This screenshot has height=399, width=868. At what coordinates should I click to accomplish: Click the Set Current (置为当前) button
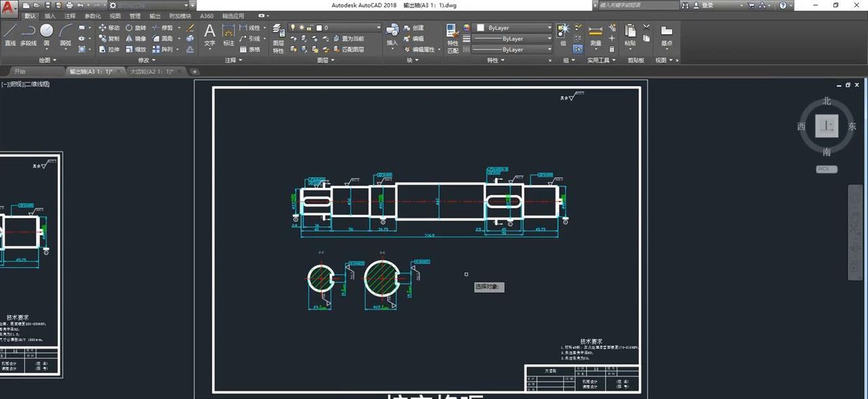pyautogui.click(x=348, y=39)
